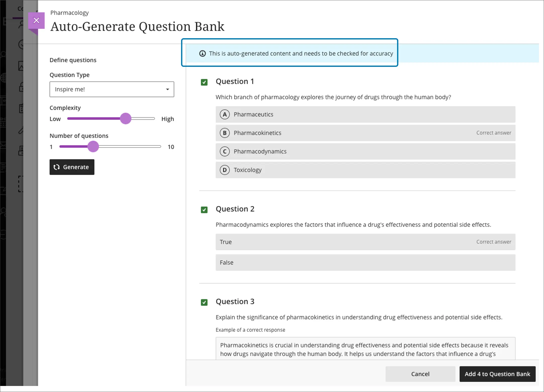544x392 pixels.
Task: Click Add 4 to Question Bank
Action: pyautogui.click(x=497, y=374)
